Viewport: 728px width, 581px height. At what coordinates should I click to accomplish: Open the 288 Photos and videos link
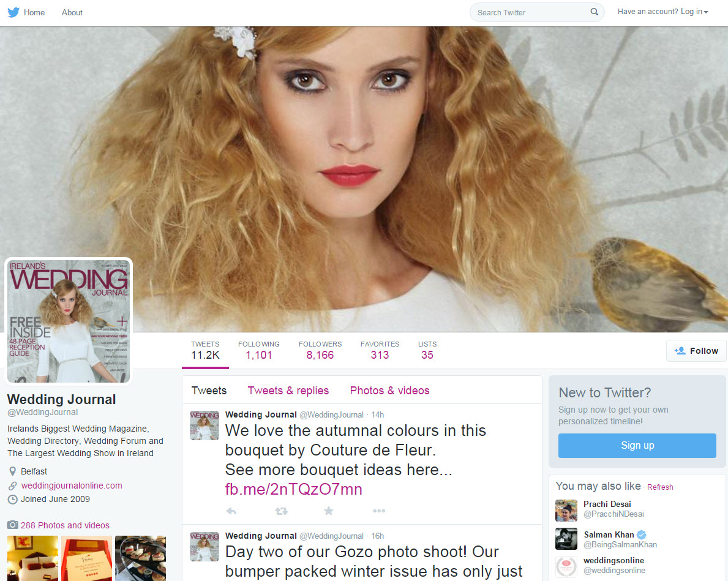pos(65,525)
